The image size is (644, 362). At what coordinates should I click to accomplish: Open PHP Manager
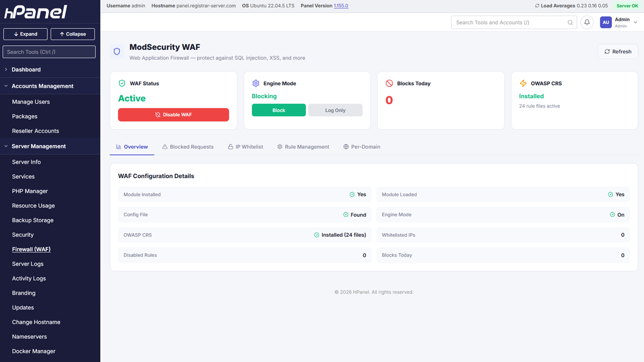click(x=30, y=191)
